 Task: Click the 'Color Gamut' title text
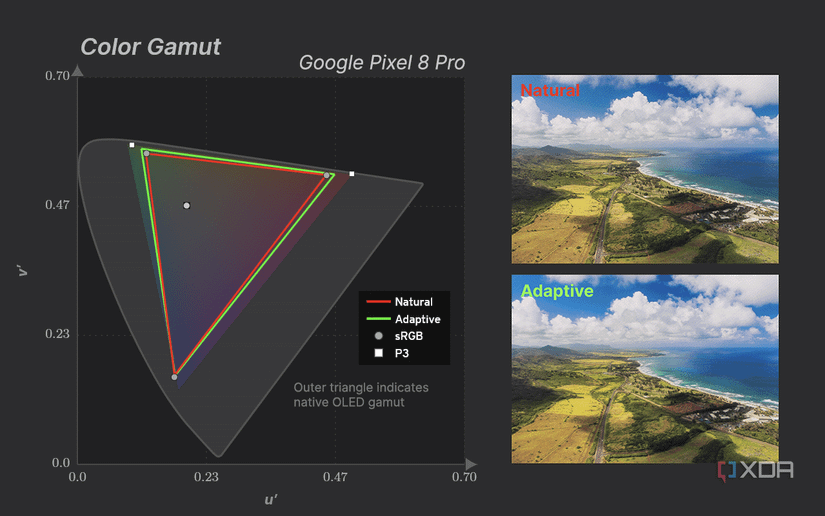tap(150, 47)
